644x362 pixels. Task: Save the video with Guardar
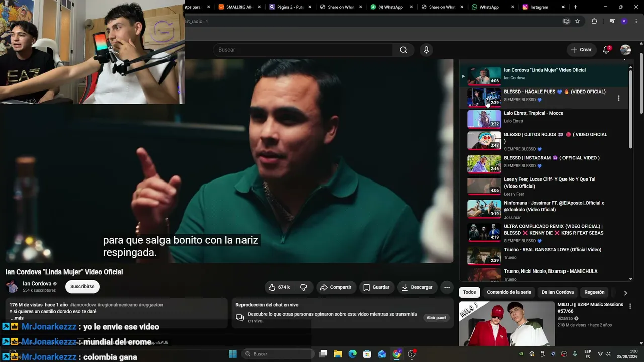click(376, 287)
